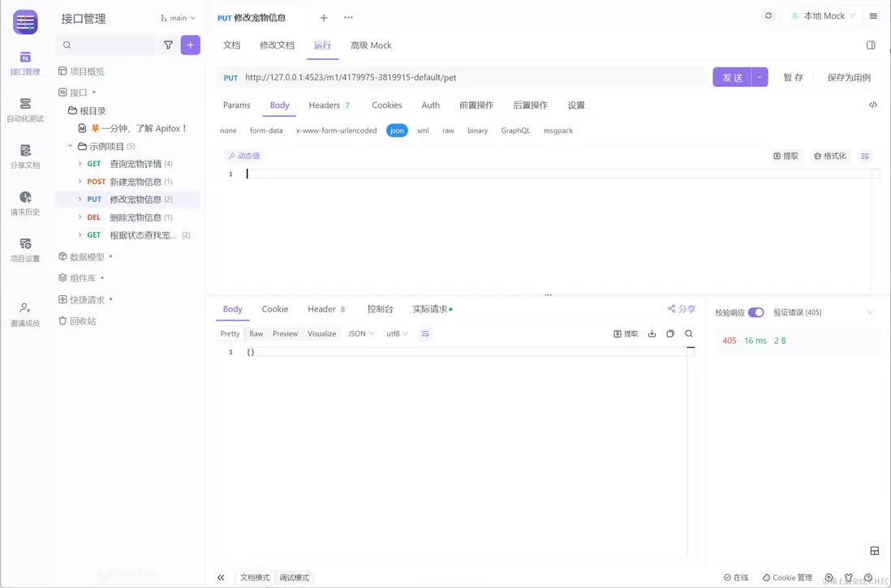891x588 pixels.
Task: Open the main branch dropdown
Action: [177, 17]
